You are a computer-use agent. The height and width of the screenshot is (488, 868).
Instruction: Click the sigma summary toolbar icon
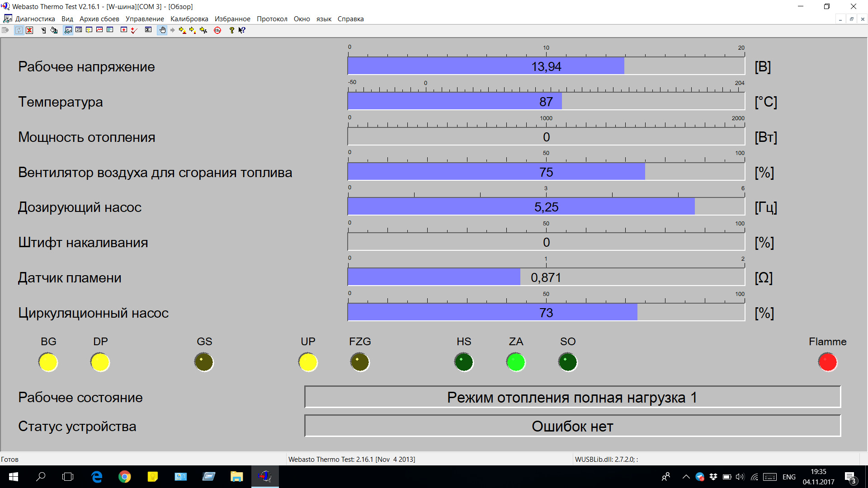coord(148,30)
